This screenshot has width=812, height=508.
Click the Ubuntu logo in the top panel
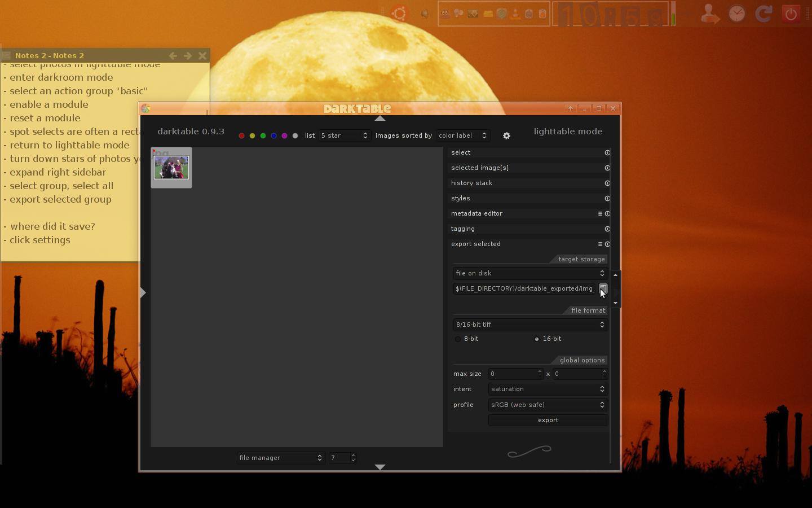(x=399, y=14)
